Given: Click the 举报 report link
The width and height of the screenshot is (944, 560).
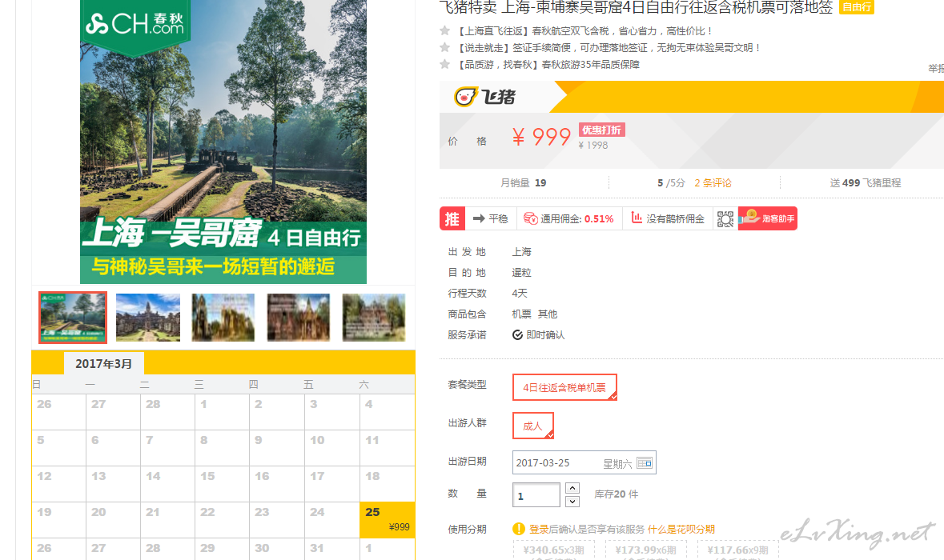Looking at the screenshot, I should pyautogui.click(x=935, y=69).
